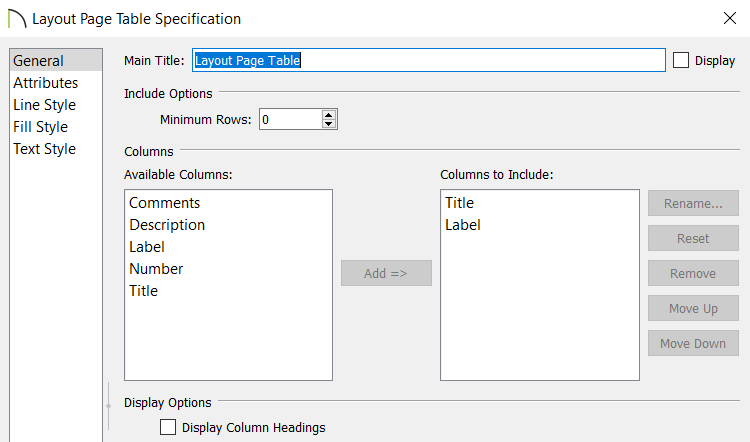The height and width of the screenshot is (442, 750).
Task: Open the Fill Style panel
Action: [x=41, y=127]
